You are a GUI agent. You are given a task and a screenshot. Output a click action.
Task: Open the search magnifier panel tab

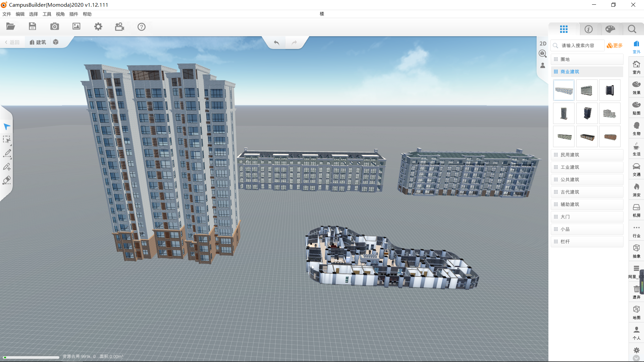[632, 29]
